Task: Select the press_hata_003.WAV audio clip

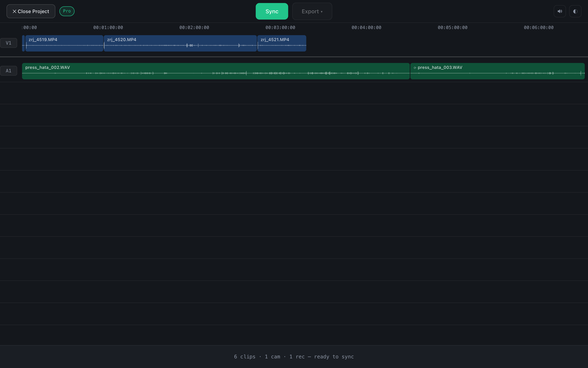Action: [497, 71]
